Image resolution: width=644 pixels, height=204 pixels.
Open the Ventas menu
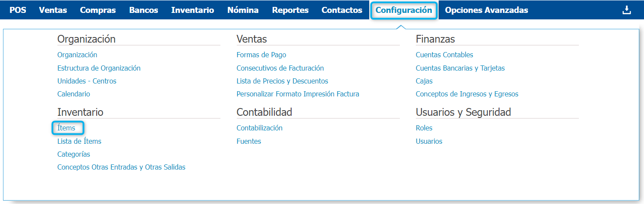(x=53, y=10)
